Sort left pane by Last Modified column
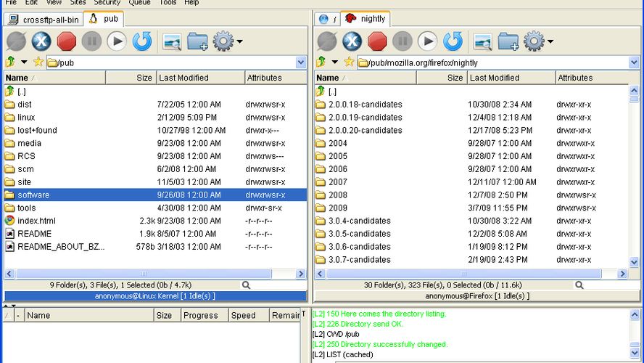The width and height of the screenshot is (644, 363). (x=184, y=78)
